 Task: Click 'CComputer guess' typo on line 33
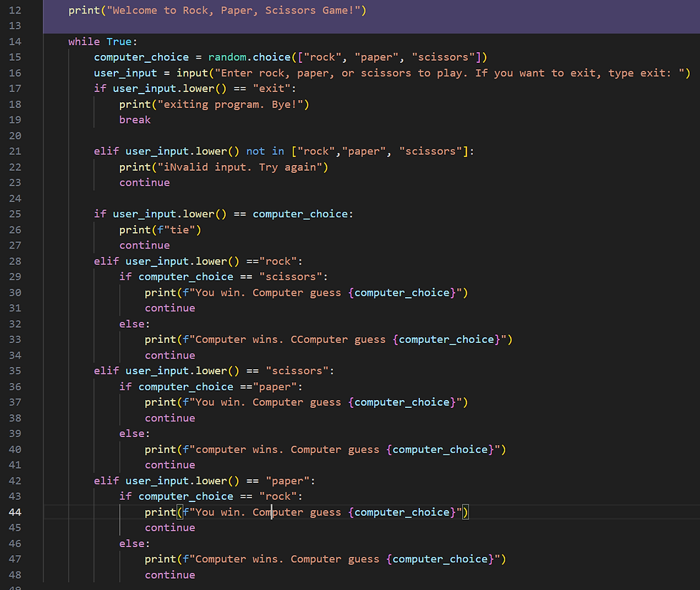[x=338, y=339]
